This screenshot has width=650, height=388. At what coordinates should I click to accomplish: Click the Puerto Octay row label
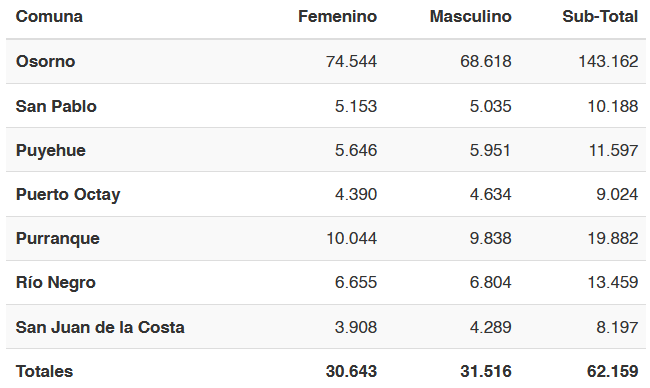(x=68, y=194)
